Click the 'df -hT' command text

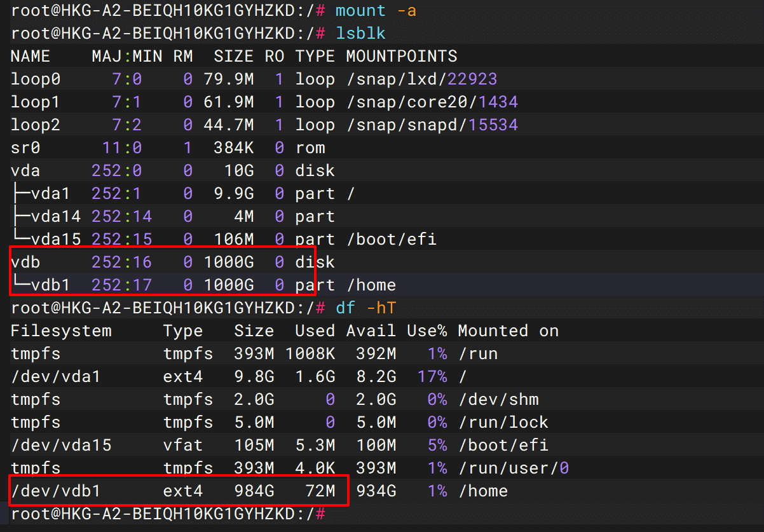point(365,308)
